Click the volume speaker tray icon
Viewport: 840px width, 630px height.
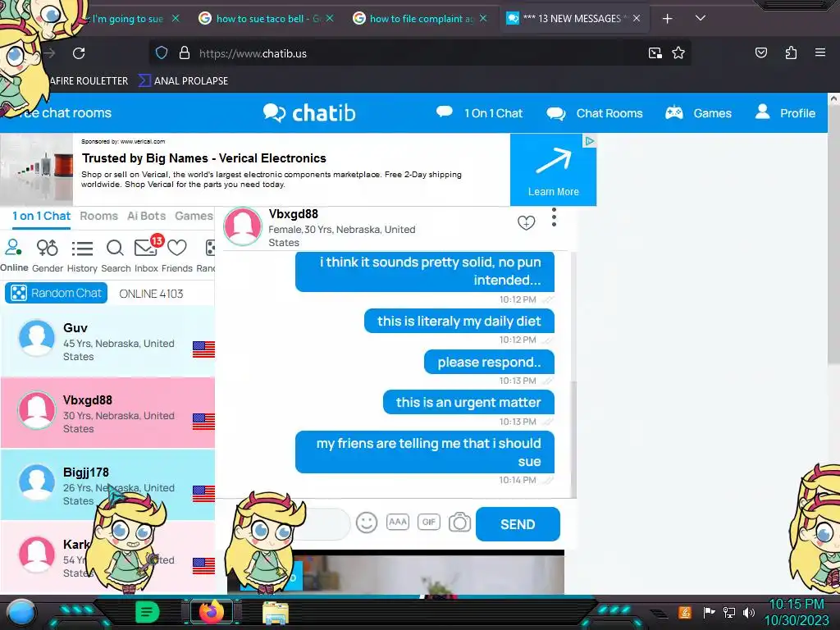749,612
